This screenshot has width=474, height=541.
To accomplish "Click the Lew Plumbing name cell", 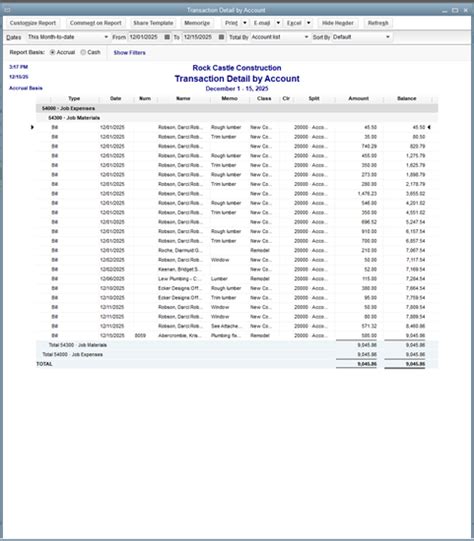I will 179,279.
